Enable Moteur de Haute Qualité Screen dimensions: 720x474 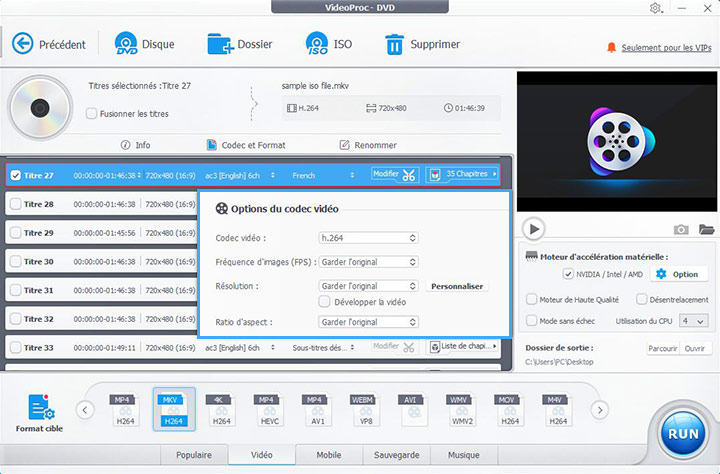(x=531, y=299)
